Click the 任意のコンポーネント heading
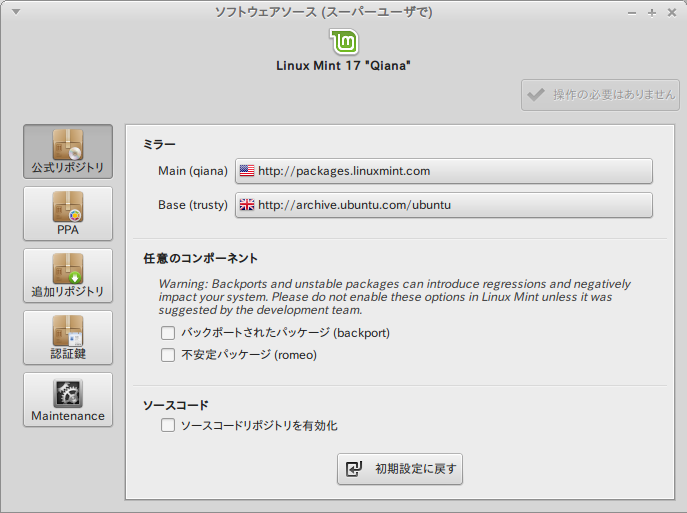687x513 pixels. 201,258
